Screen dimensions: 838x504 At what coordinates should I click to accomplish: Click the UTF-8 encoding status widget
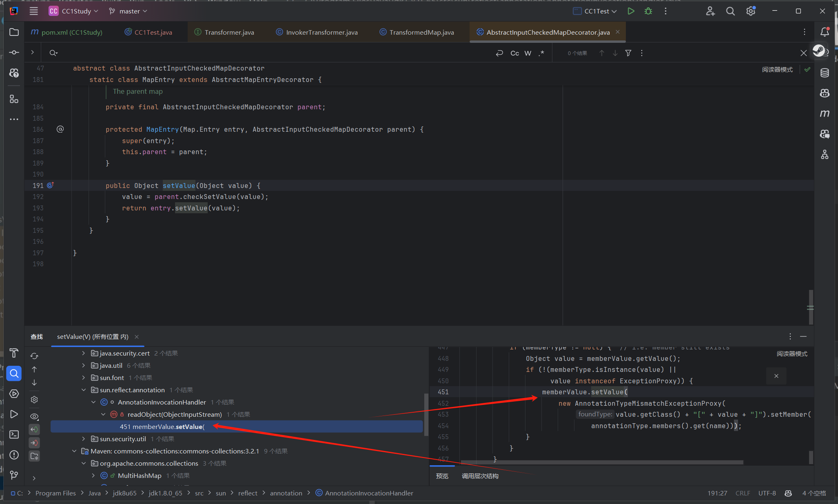point(767,493)
